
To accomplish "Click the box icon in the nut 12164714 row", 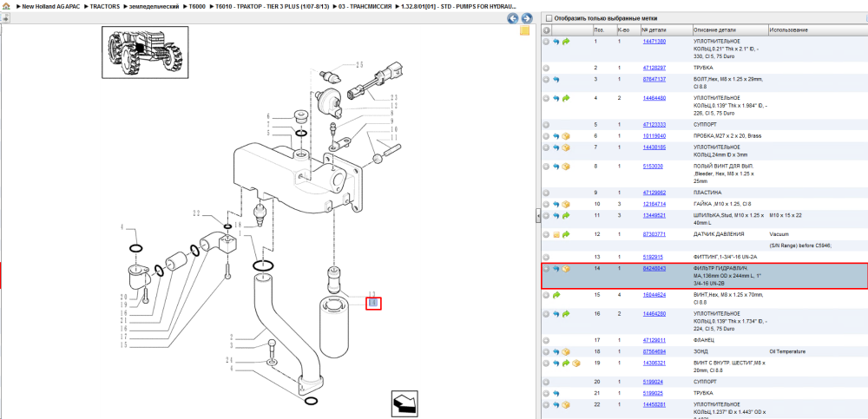I will tap(566, 204).
